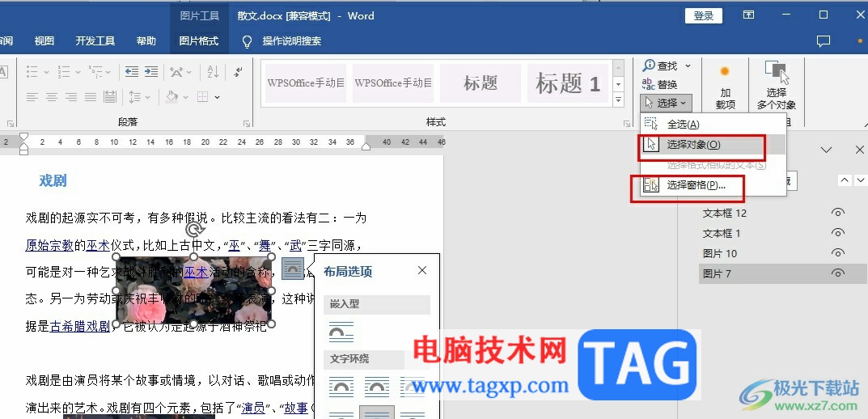The height and width of the screenshot is (419, 868).
Task: Move object up with selection pane arrow
Action: click(844, 180)
